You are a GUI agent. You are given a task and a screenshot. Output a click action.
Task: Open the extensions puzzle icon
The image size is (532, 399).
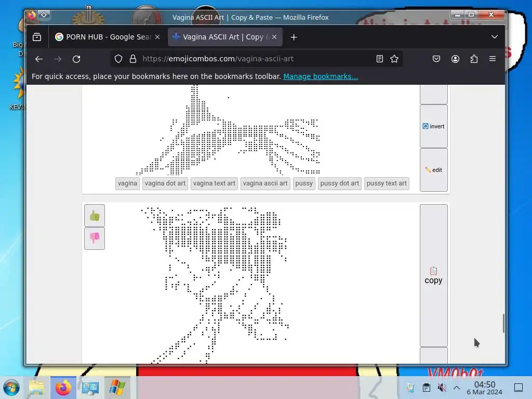coord(474,59)
